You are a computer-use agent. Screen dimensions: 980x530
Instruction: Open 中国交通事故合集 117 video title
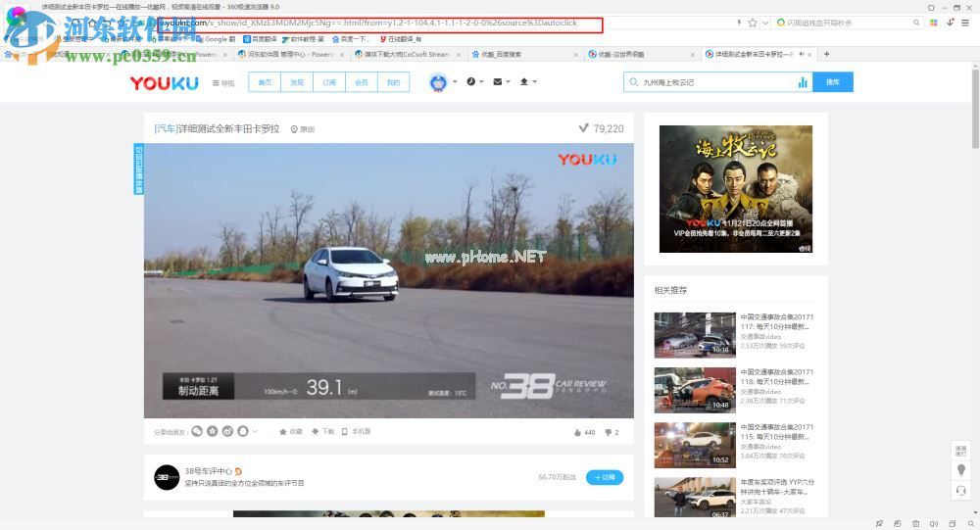pos(777,322)
